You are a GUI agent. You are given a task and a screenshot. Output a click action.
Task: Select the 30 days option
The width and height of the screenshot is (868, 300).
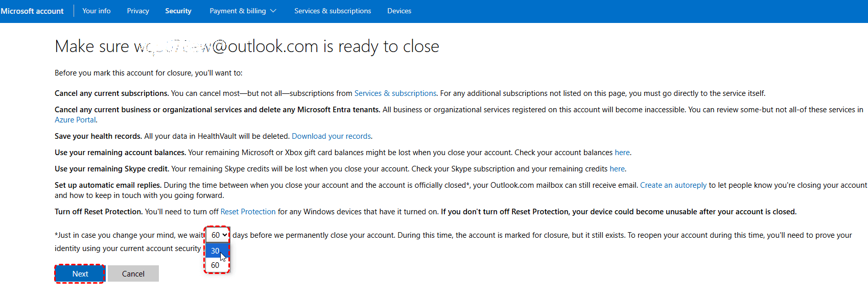tap(216, 251)
